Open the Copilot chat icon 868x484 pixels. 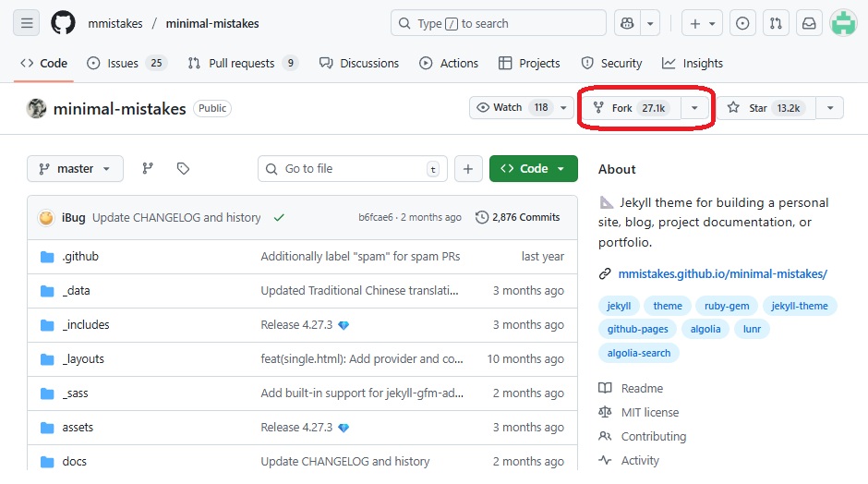(x=629, y=23)
